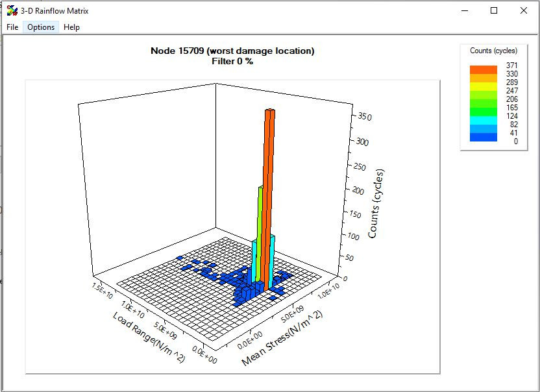Screen dimensions: 540x392
Task: Click the orange legend swatch at top
Action: [x=483, y=69]
